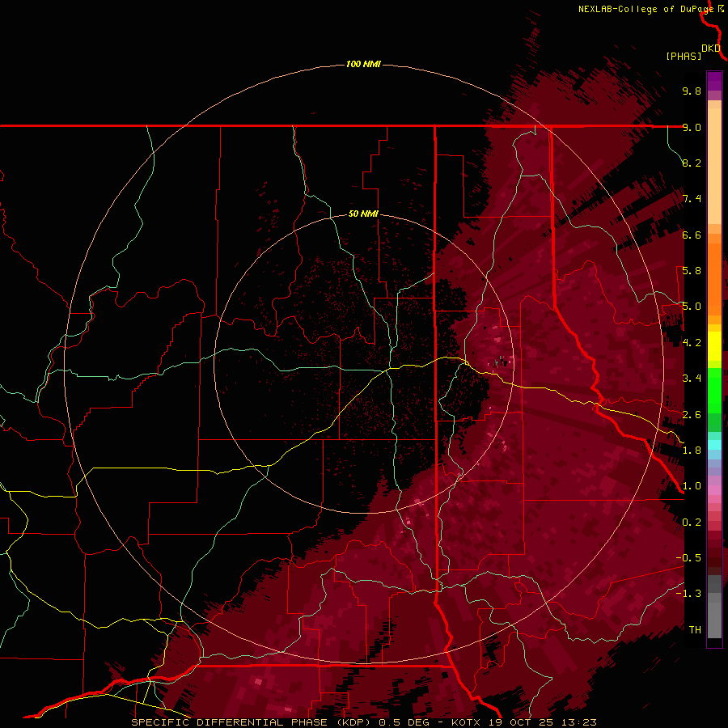Viewport: 728px width, 728px height.
Task: Pick the yellow band of the color scale
Action: 714,346
